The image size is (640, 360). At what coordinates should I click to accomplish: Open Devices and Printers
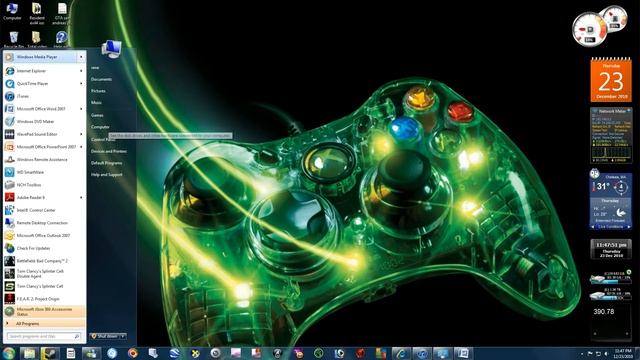(x=109, y=151)
